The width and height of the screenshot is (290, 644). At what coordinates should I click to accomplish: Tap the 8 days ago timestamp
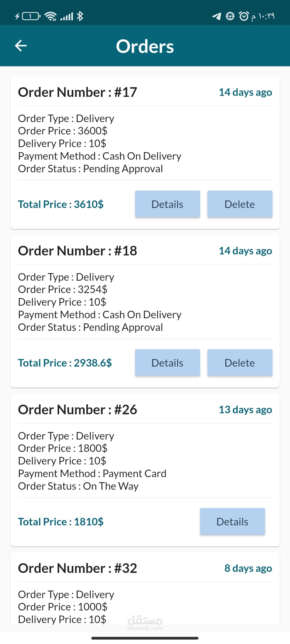pyautogui.click(x=248, y=568)
